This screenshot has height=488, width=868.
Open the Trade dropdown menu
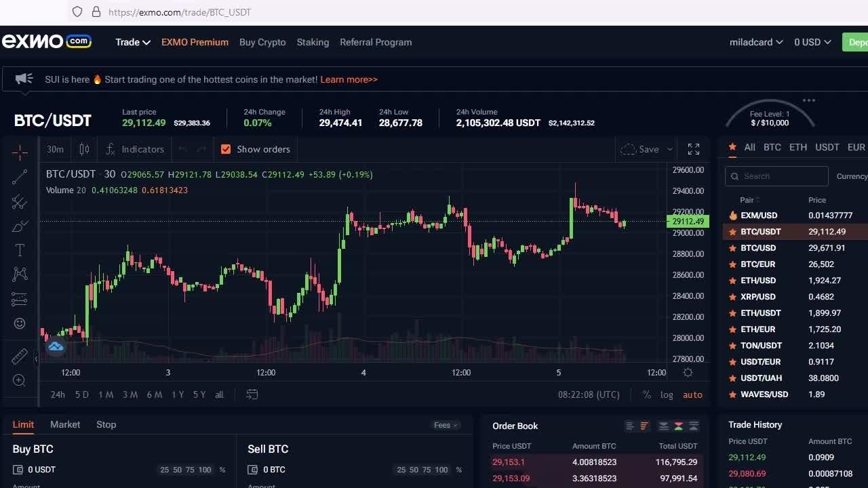click(132, 42)
